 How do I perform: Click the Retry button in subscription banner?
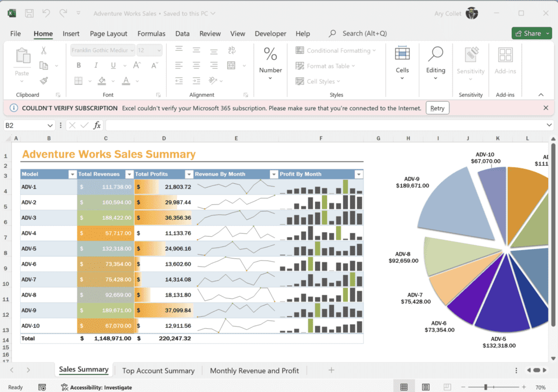(x=437, y=108)
